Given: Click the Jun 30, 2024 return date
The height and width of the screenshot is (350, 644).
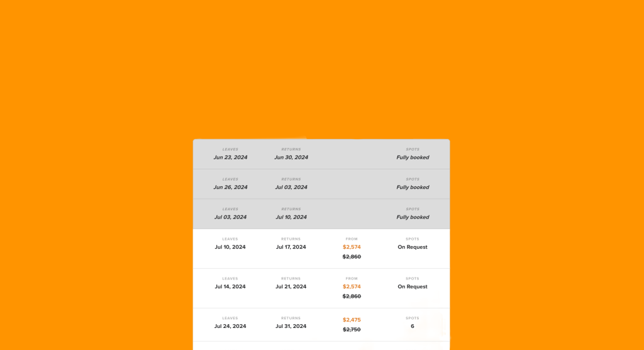Looking at the screenshot, I should click(291, 157).
